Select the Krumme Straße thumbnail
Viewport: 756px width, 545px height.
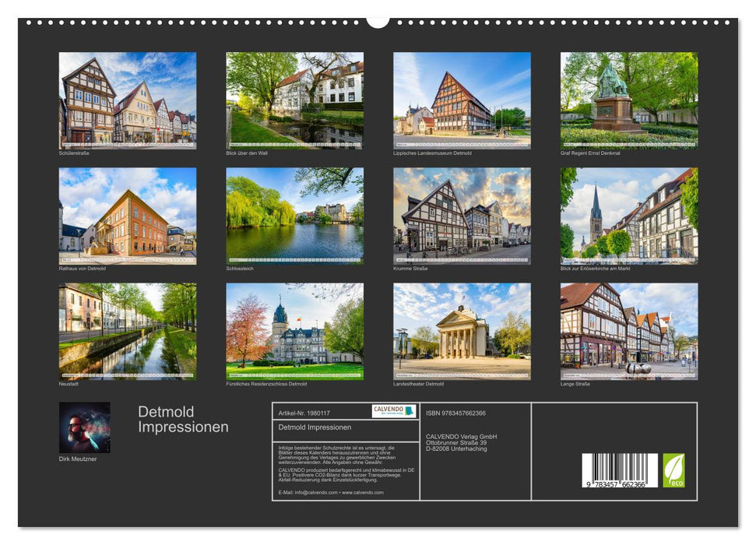(x=462, y=216)
